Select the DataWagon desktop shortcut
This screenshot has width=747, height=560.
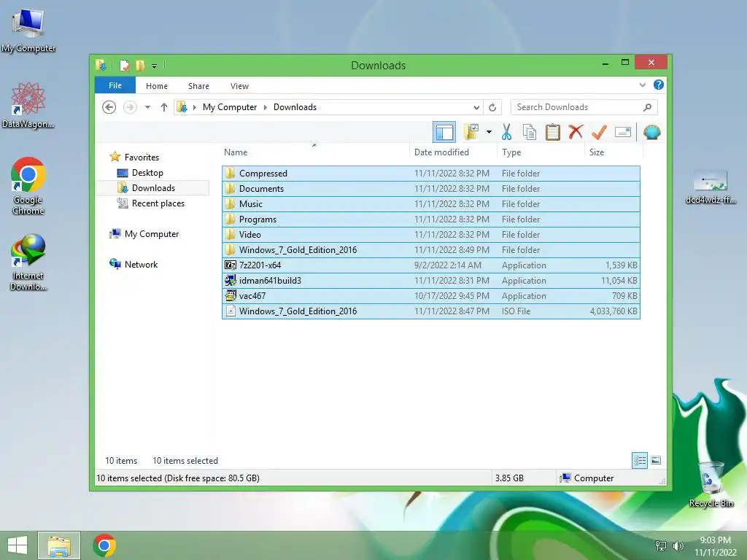(x=28, y=106)
